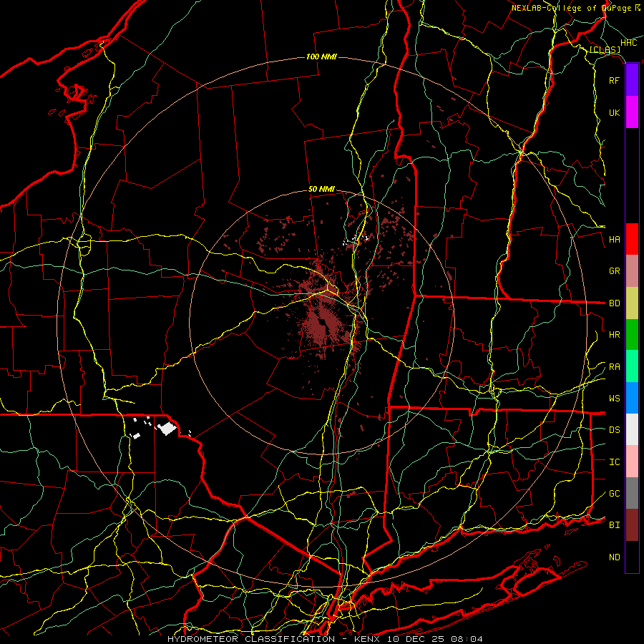The width and height of the screenshot is (644, 644).
Task: Click the yellow BD legend color block
Action: click(632, 303)
